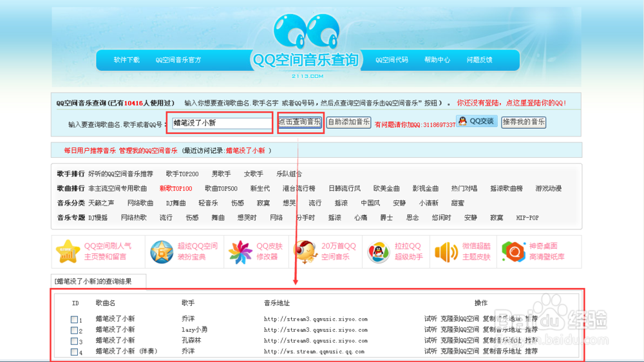
Task: Open QQ空间音乐官方 nav item
Action: coord(178,60)
